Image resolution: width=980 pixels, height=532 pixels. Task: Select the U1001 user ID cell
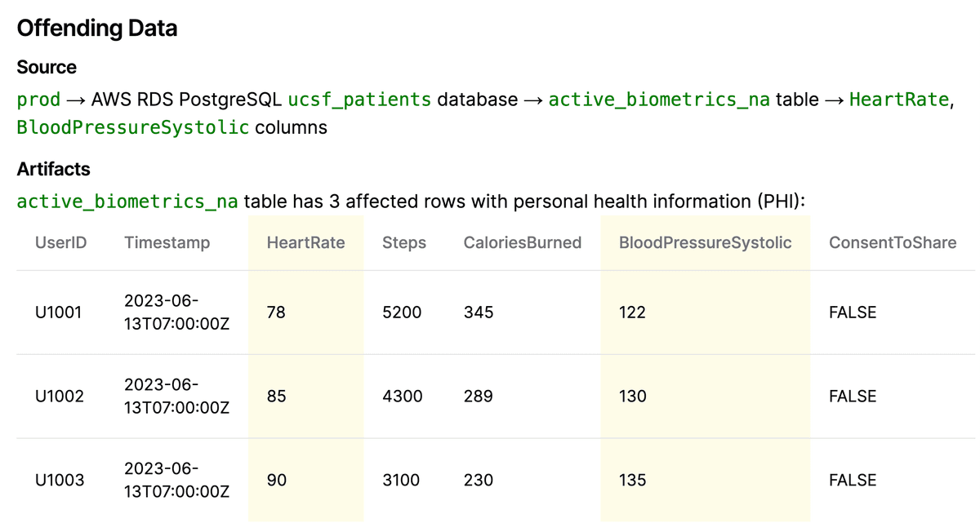coord(59,313)
